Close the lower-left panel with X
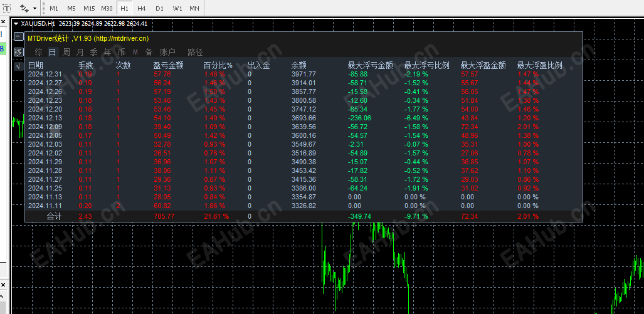 point(2,285)
